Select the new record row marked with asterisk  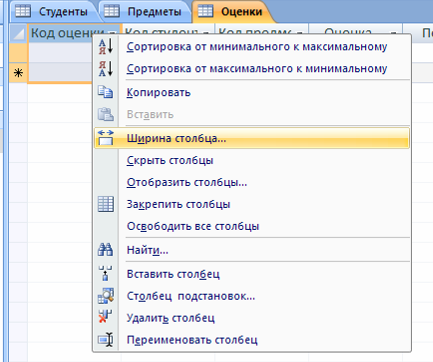tap(18, 72)
